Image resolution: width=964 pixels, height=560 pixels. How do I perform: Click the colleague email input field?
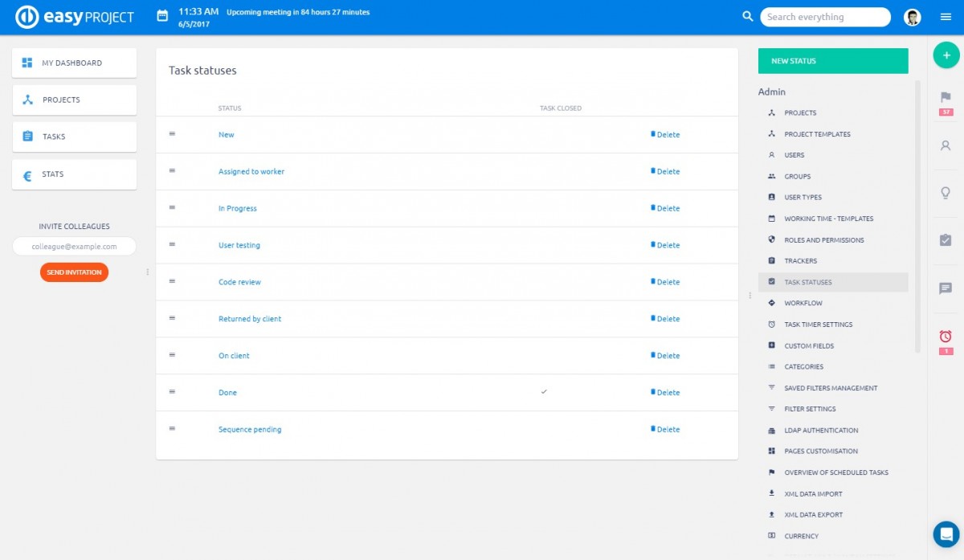(74, 247)
